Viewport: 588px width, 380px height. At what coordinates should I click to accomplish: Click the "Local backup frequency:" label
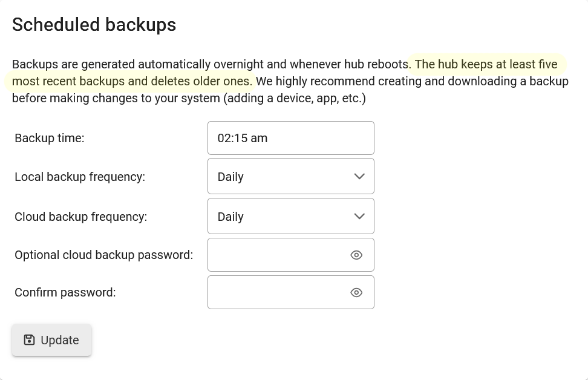(80, 177)
